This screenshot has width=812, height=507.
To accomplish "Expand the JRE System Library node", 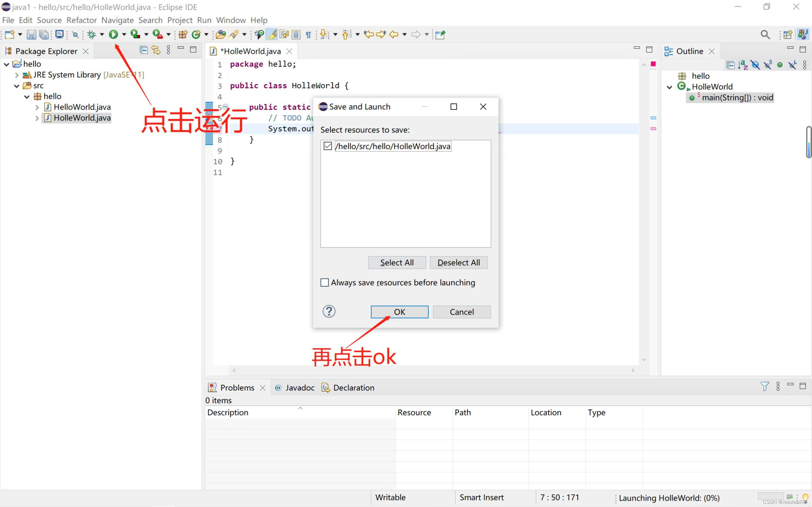I will click(x=17, y=74).
